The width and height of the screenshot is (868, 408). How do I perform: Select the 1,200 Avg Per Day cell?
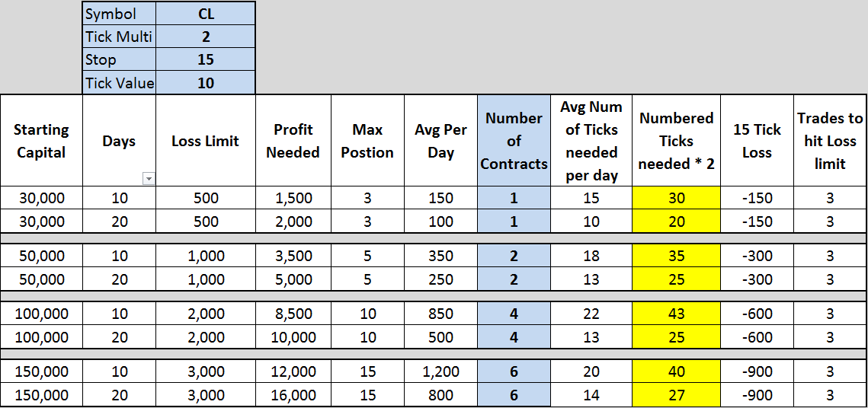pos(441,373)
